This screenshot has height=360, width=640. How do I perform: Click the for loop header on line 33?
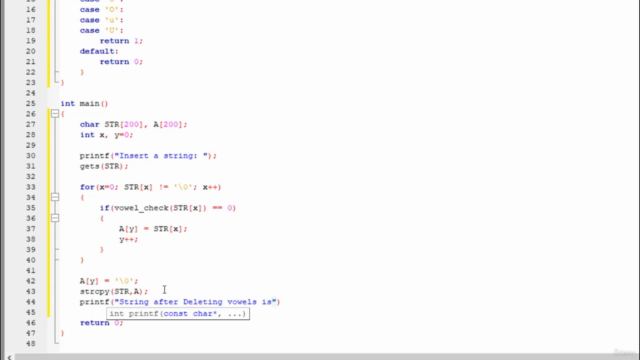[x=151, y=187]
